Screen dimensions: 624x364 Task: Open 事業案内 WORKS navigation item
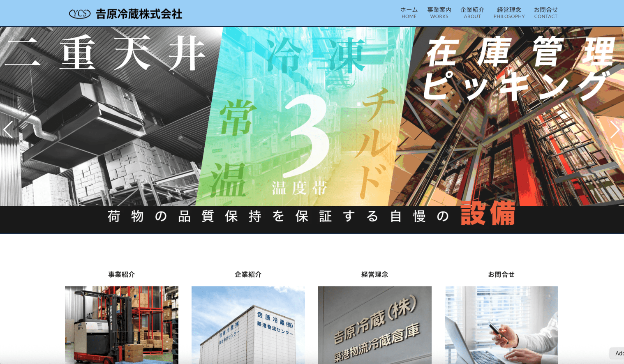(x=439, y=13)
